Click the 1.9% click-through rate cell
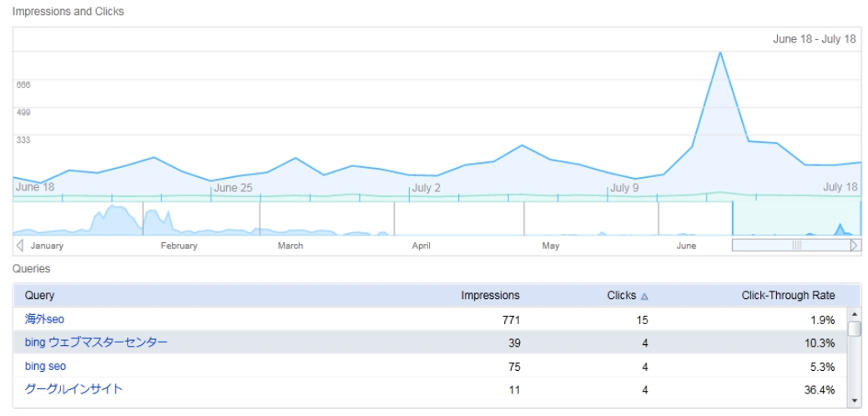 tap(823, 320)
